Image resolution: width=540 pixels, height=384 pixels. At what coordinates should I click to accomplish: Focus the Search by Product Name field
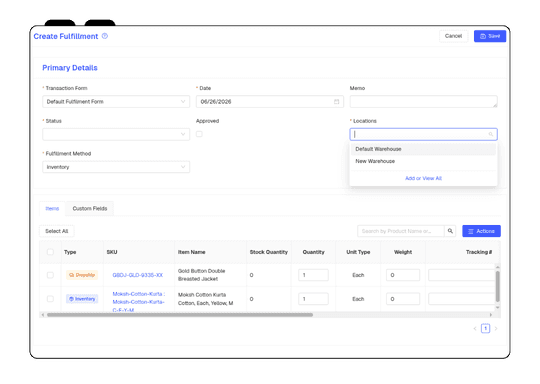tap(401, 231)
